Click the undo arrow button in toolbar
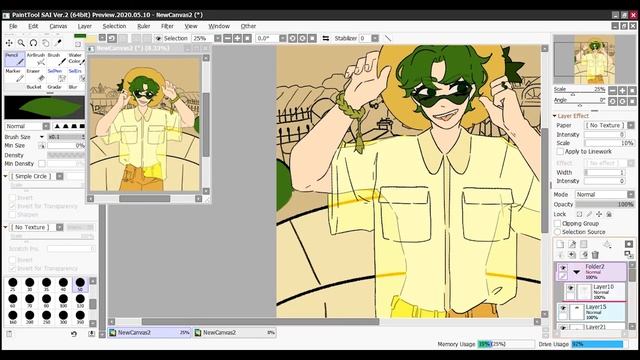640x360 pixels. (x=112, y=38)
